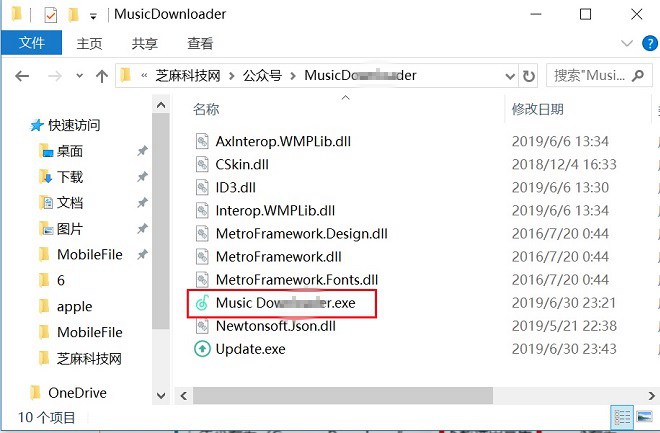Select CSkin.dll file
660x433 pixels.
pyautogui.click(x=242, y=164)
